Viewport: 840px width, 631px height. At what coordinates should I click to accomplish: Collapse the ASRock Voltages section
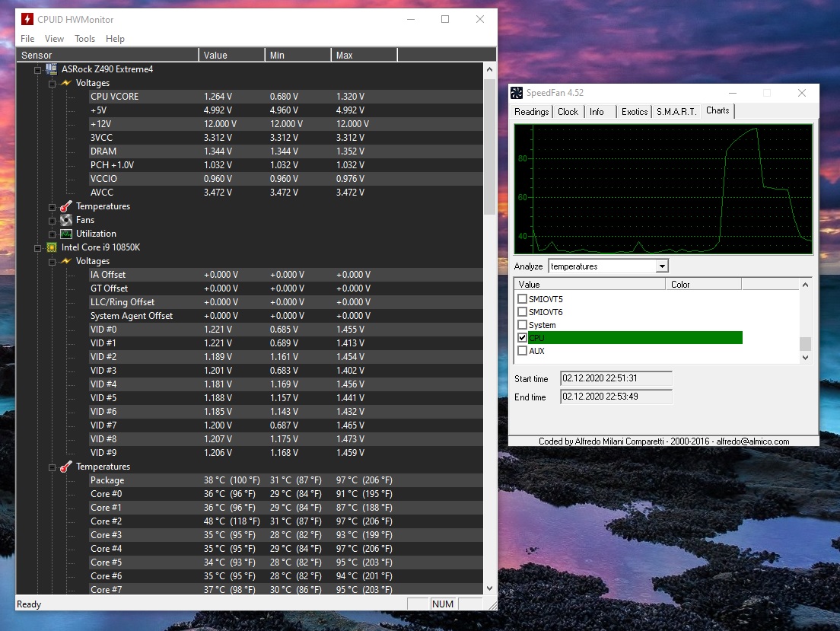click(52, 84)
